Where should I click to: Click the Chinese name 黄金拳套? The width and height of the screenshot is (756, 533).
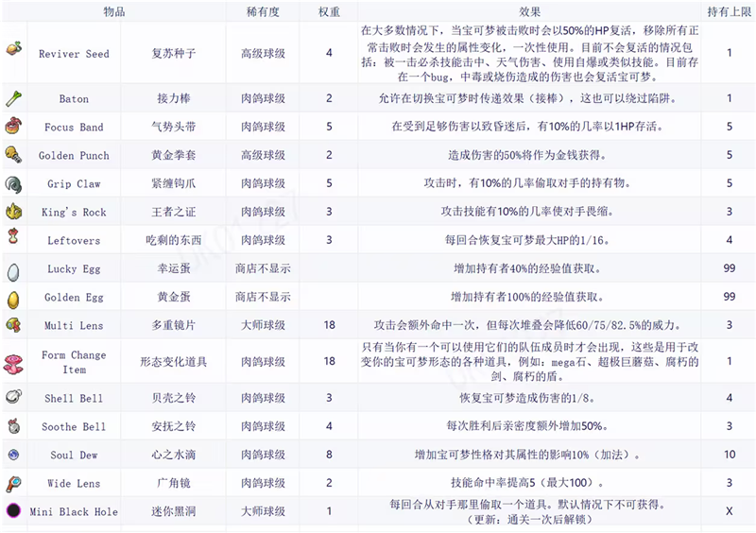coord(174,155)
